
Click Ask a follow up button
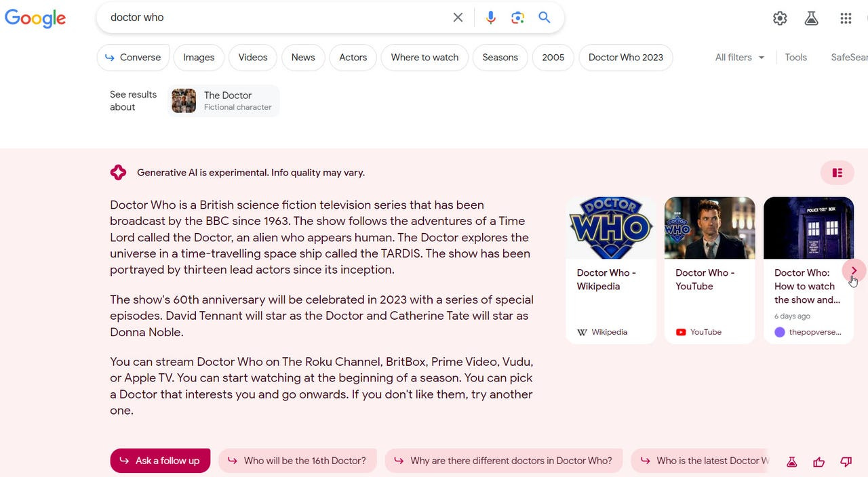coord(160,461)
